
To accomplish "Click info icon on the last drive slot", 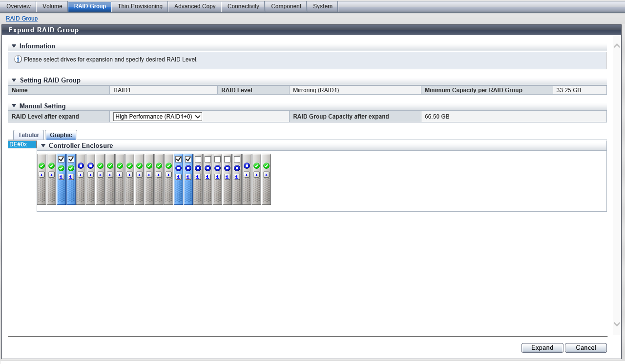I will click(266, 174).
